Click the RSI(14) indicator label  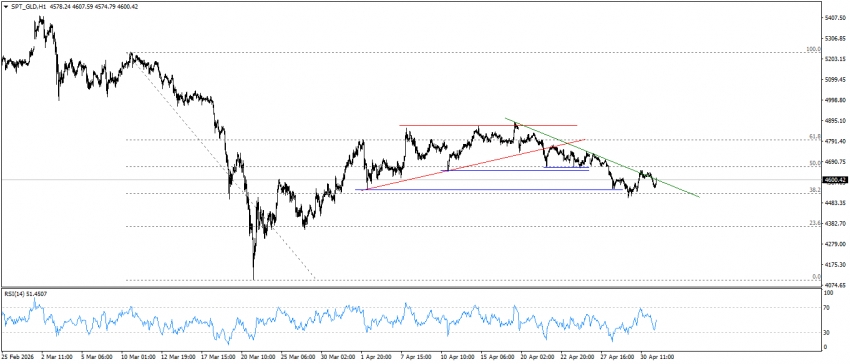[x=21, y=293]
